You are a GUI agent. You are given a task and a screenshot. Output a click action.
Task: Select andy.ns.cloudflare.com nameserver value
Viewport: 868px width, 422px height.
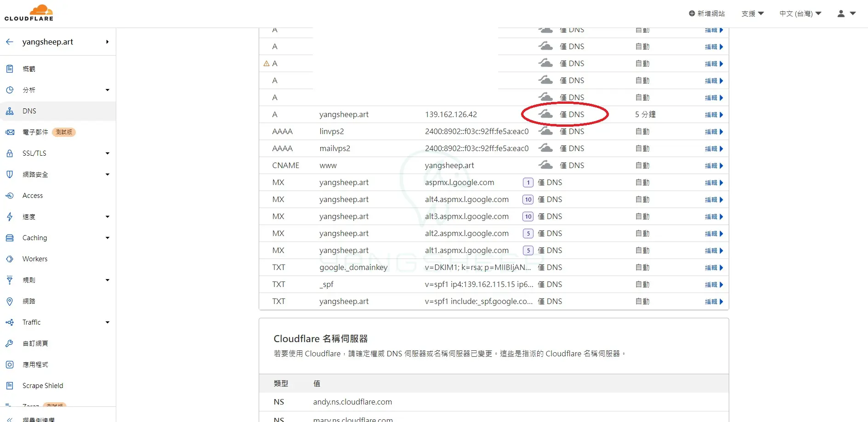352,402
